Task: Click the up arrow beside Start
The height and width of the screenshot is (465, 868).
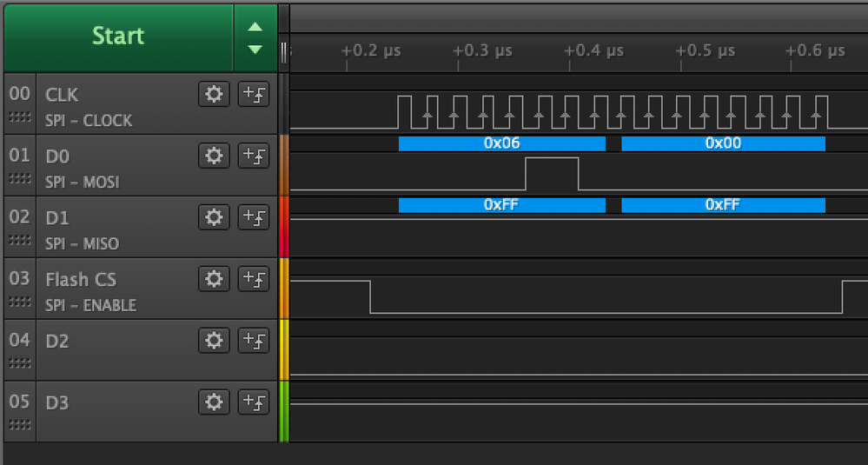Action: (x=255, y=27)
